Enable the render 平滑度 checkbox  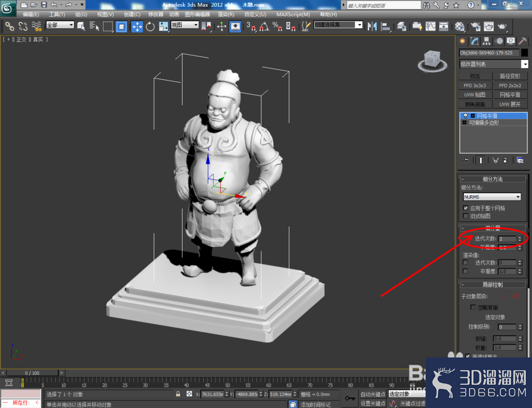pyautogui.click(x=465, y=271)
